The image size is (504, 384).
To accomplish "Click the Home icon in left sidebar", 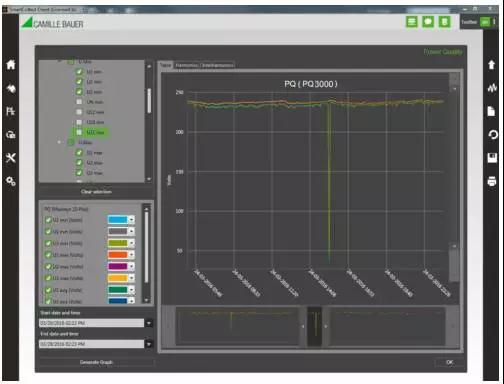I will (11, 64).
